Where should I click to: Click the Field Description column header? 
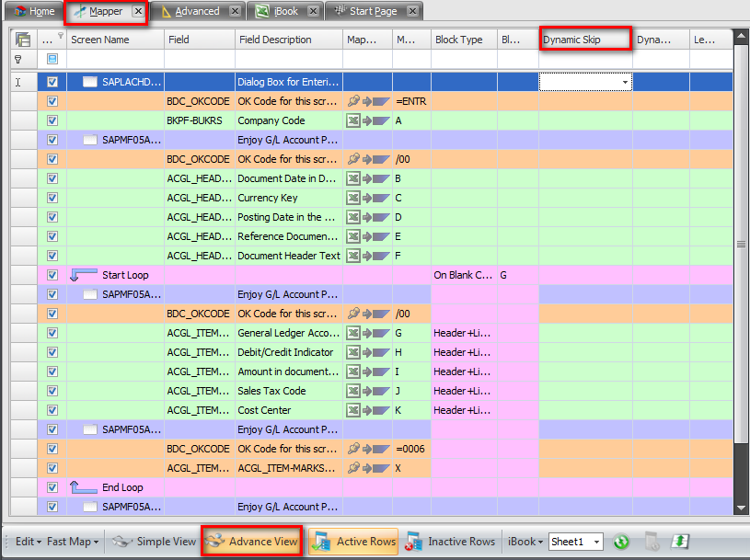click(x=287, y=40)
